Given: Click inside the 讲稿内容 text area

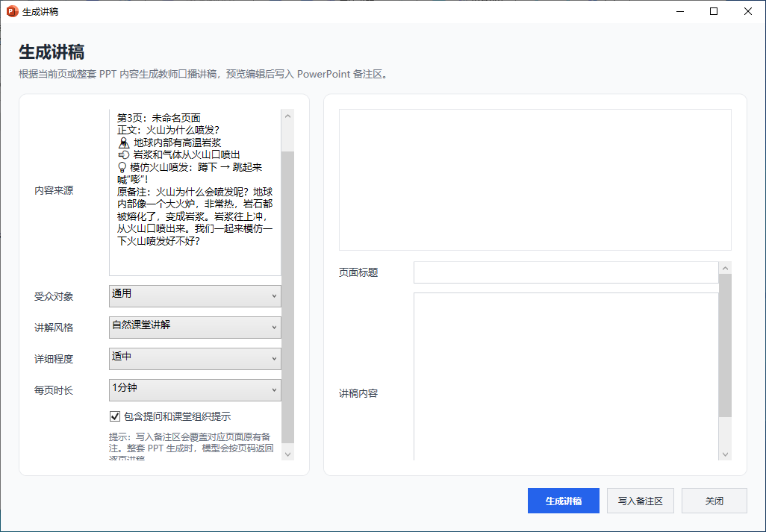Looking at the screenshot, I should [566, 377].
